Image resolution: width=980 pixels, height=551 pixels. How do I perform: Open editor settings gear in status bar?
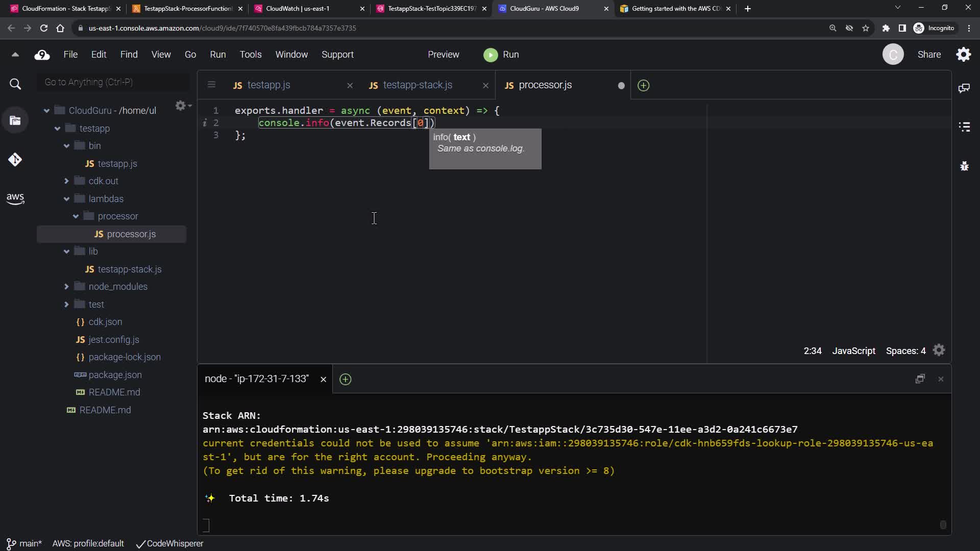(x=939, y=350)
